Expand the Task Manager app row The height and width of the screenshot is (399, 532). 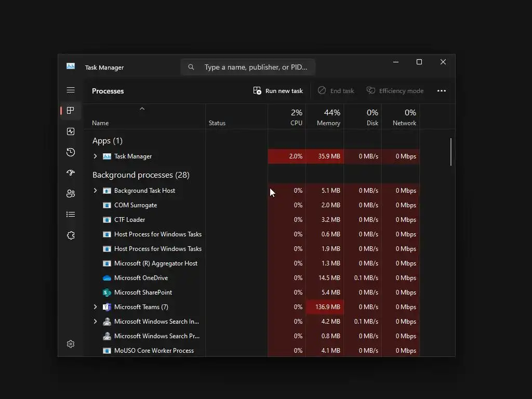96,156
